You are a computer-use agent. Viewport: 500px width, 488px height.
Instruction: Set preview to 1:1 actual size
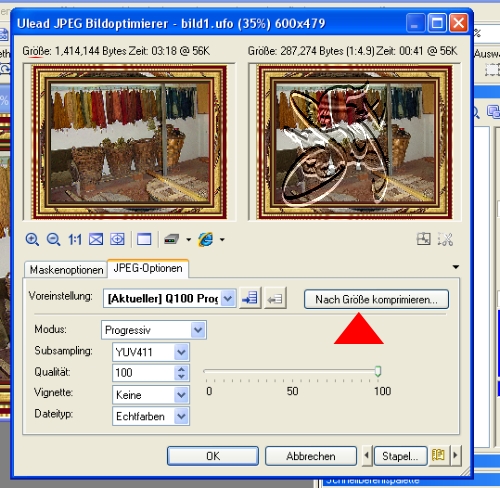[75, 239]
